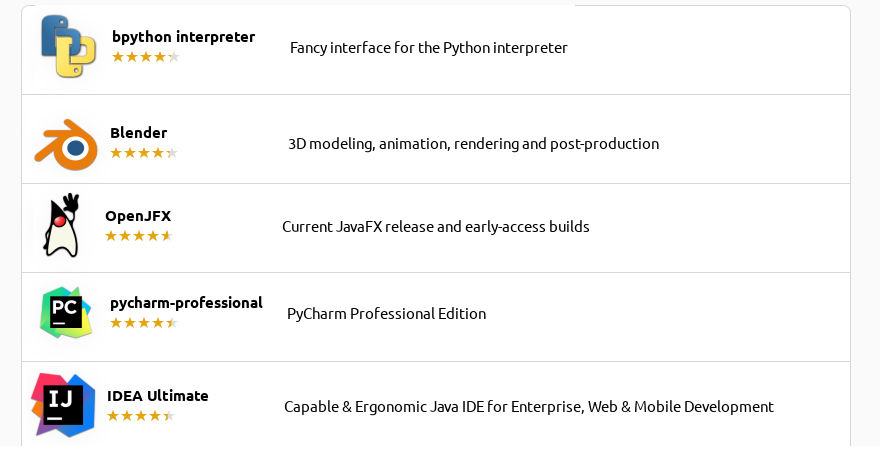This screenshot has width=883, height=450.
Task: Click the OpenJFX star rating
Action: click(x=139, y=236)
